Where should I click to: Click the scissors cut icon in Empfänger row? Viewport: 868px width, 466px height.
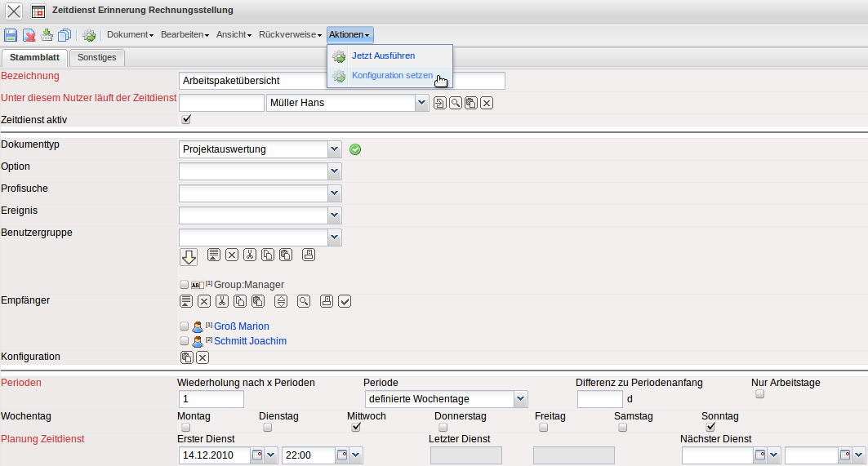point(221,301)
